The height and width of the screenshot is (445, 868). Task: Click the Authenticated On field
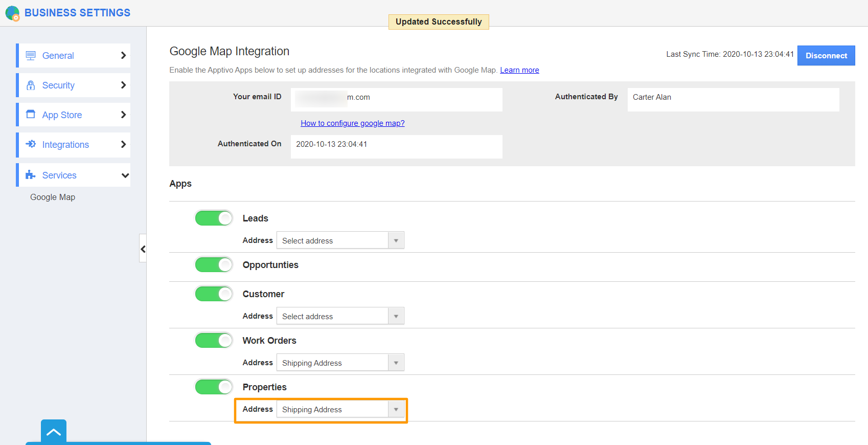point(397,147)
